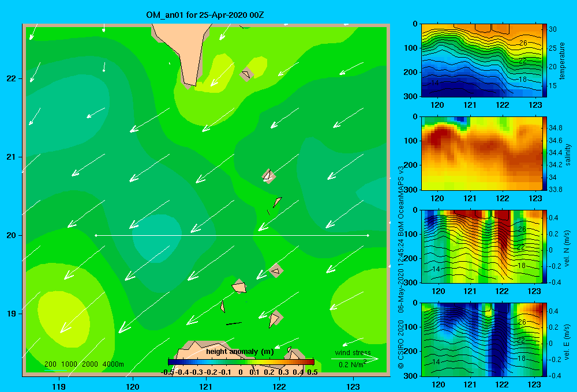Image resolution: width=577 pixels, height=392 pixels.
Task: Click latitude label 20 on main map
Action: [12, 235]
